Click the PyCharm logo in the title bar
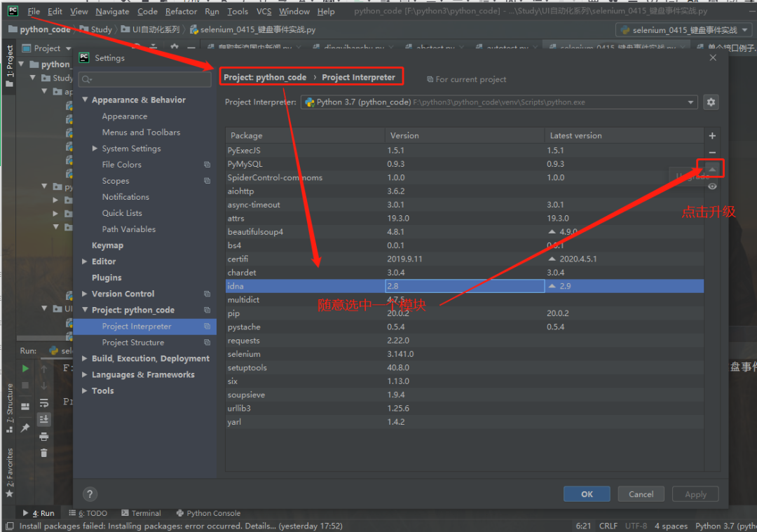Screen dimensions: 757x532 tap(13, 11)
